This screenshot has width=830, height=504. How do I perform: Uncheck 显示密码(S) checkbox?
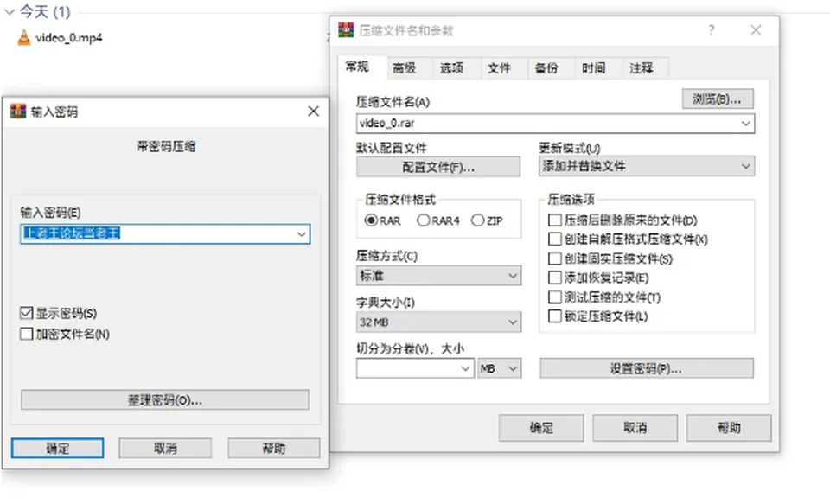click(x=27, y=313)
